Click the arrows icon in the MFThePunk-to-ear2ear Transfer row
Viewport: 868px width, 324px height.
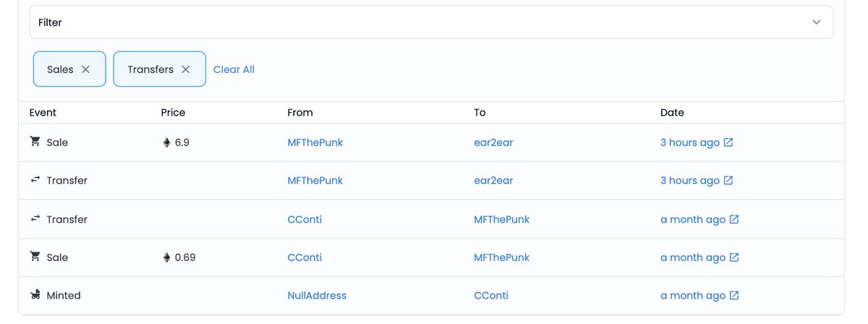[x=35, y=180]
